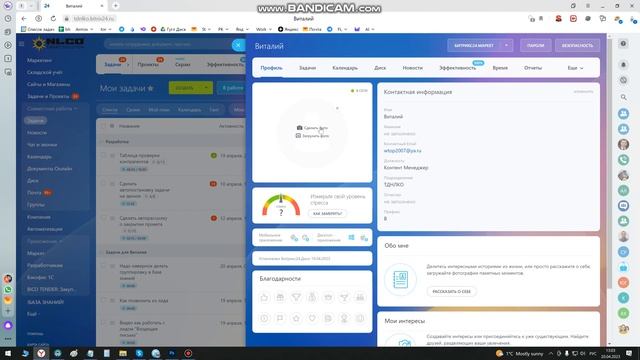Click the green create task button
640x360 pixels.
[184, 88]
